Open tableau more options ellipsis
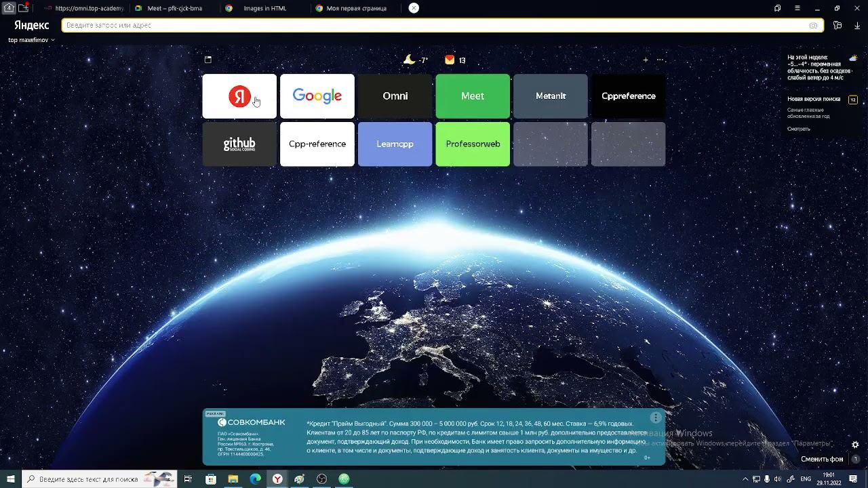Viewport: 868px width, 488px height. 660,60
